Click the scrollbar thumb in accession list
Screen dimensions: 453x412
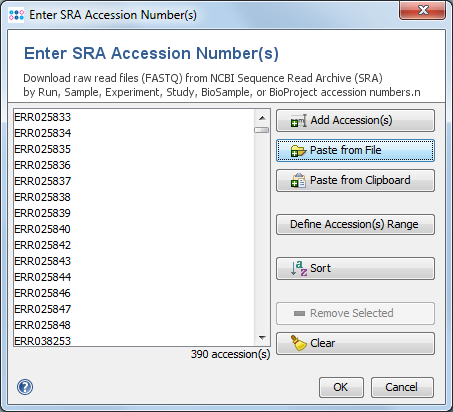pos(262,130)
